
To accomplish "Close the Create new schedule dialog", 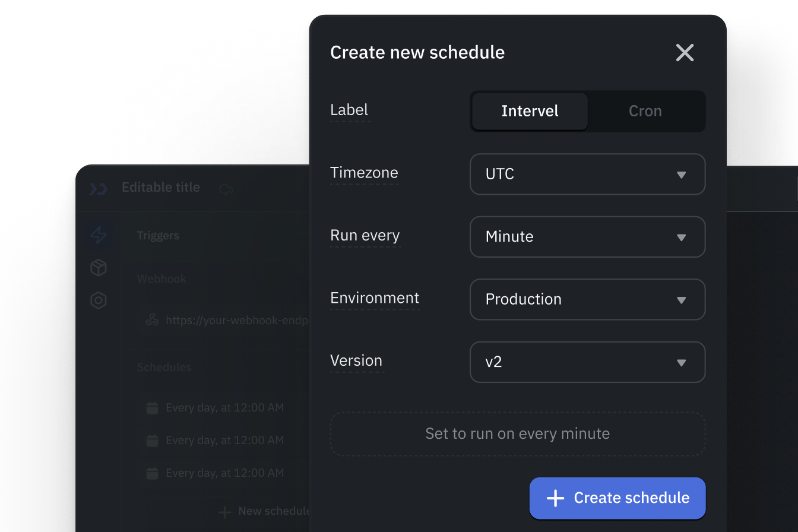I will (x=685, y=53).
